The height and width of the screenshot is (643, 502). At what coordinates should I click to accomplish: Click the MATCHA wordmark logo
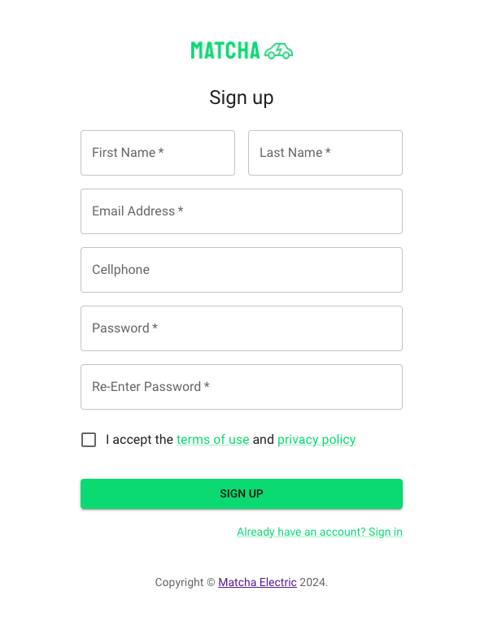[225, 51]
